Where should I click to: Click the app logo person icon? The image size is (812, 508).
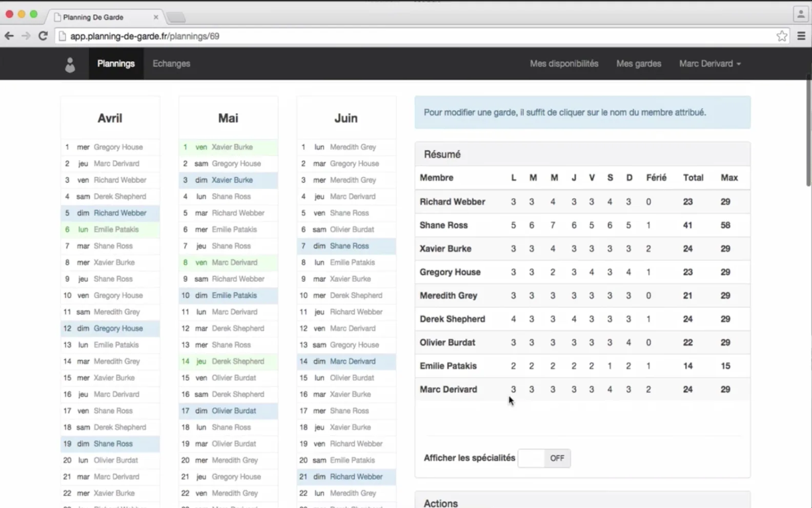coord(70,64)
